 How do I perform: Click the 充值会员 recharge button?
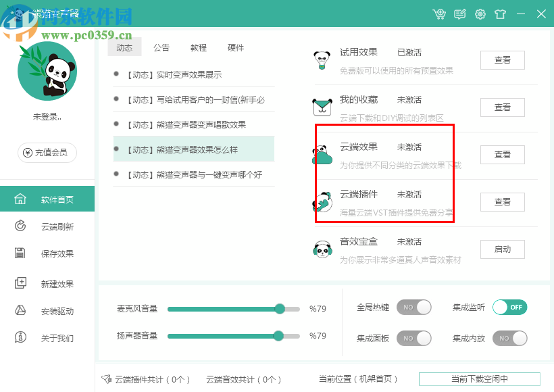pos(47,153)
